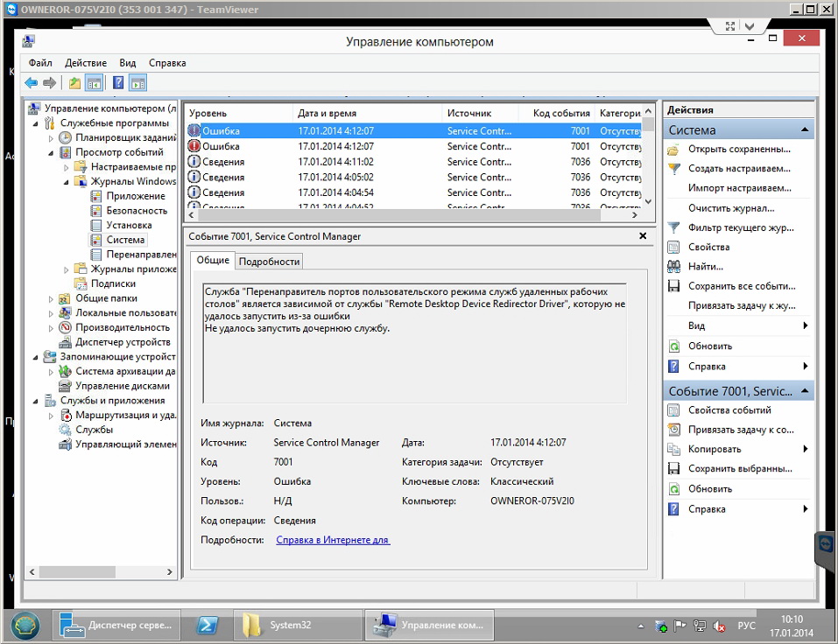This screenshot has width=838, height=644.
Task: Select Диспетчер устройств in the tree
Action: coord(122,342)
